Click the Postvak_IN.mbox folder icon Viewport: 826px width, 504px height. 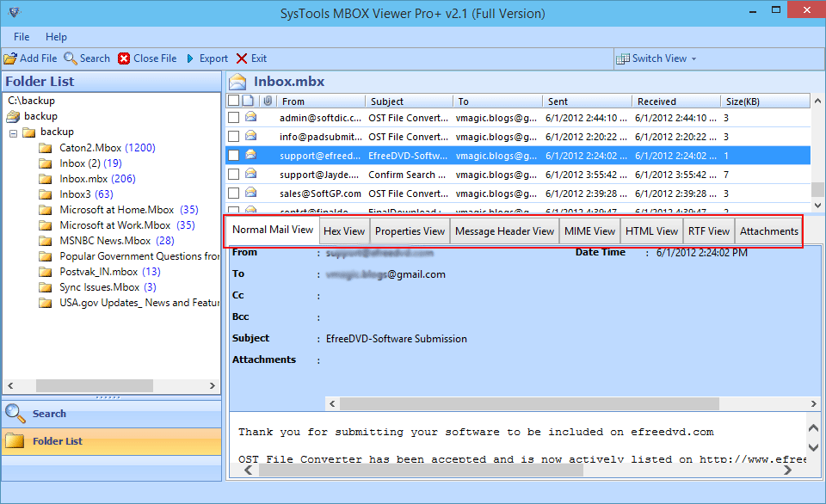click(46, 272)
